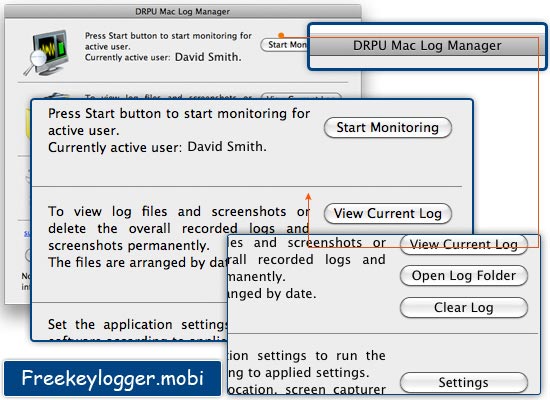This screenshot has height=400, width=550.
Task: Click the orange callout dot near Start button
Action: tap(281, 35)
